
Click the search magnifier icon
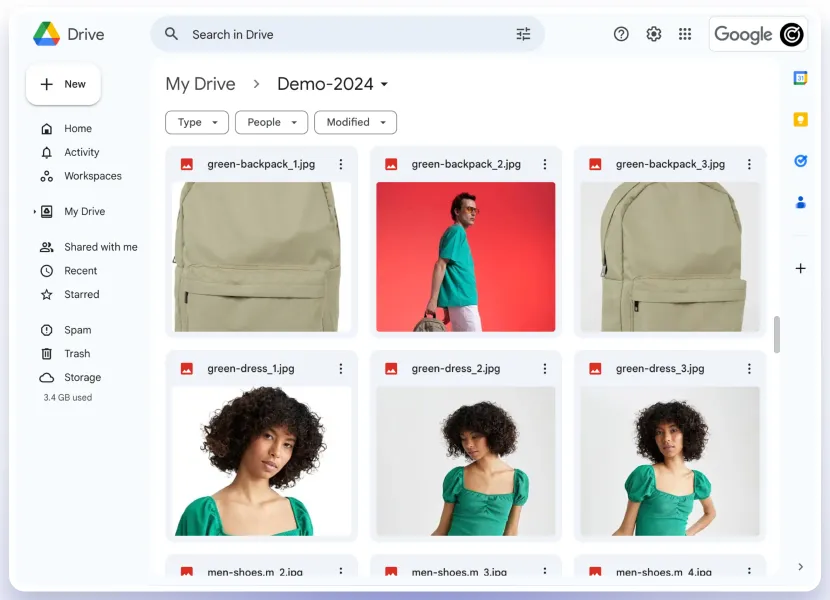click(x=171, y=34)
